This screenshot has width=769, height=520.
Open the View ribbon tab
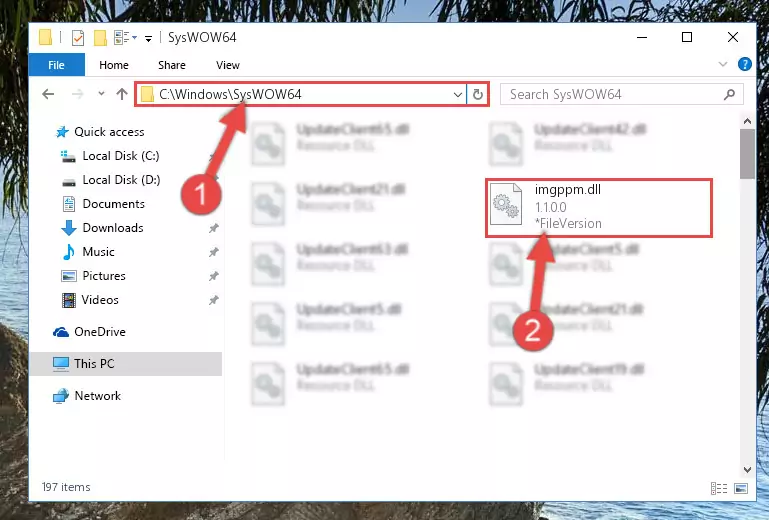pyautogui.click(x=228, y=65)
